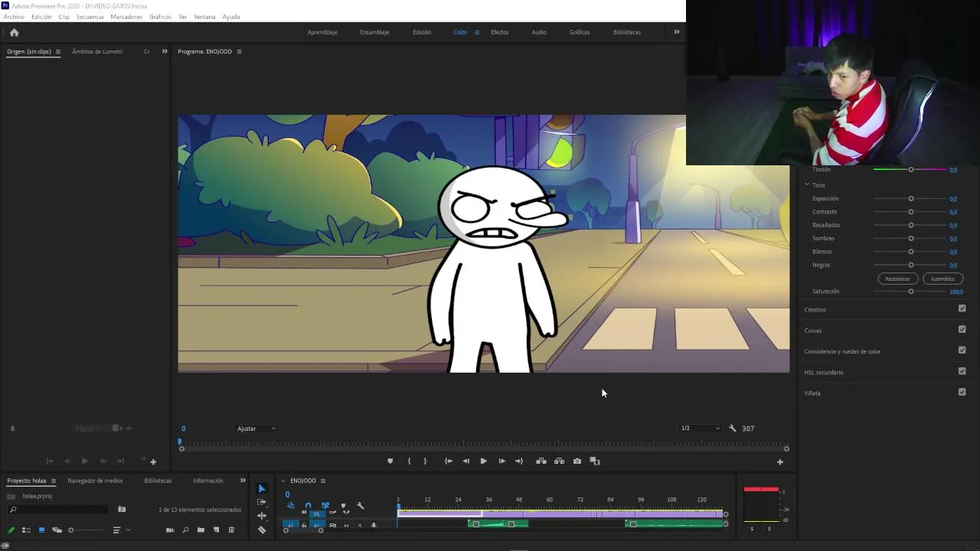
Task: Toggle project read-only green pencil
Action: 11,530
